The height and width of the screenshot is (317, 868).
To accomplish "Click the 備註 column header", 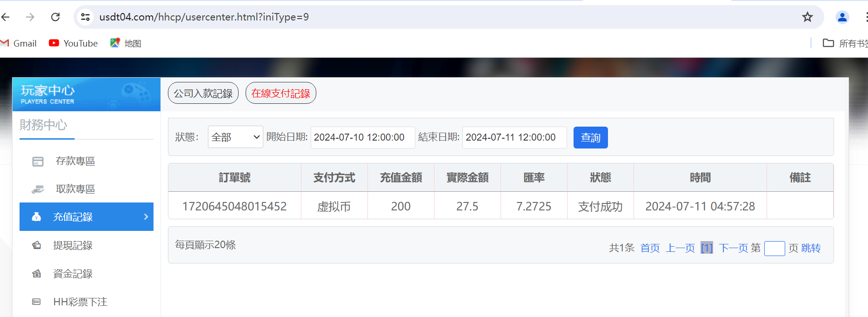I will [x=800, y=177].
